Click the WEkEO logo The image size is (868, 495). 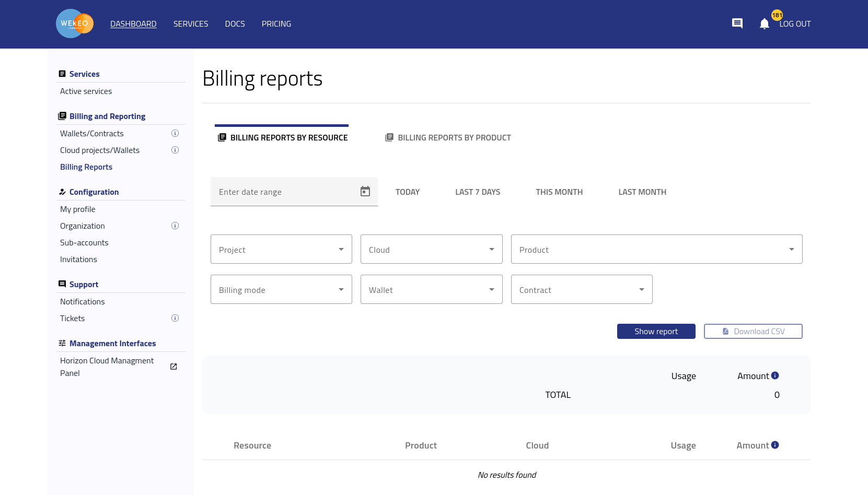75,23
